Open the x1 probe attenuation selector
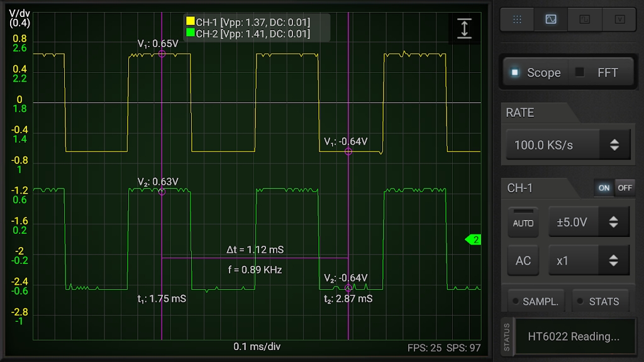Screen dimensions: 644x362 tap(589, 261)
